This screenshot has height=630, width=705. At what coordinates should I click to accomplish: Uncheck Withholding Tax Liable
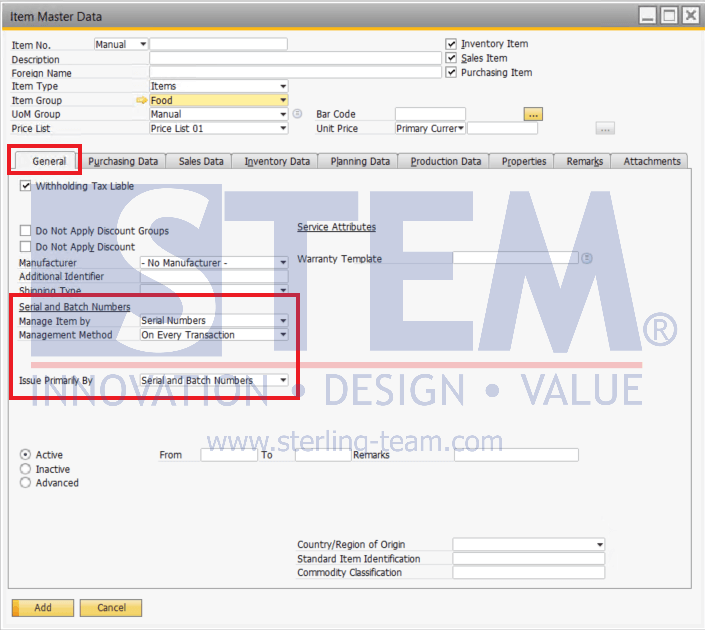pyautogui.click(x=25, y=186)
